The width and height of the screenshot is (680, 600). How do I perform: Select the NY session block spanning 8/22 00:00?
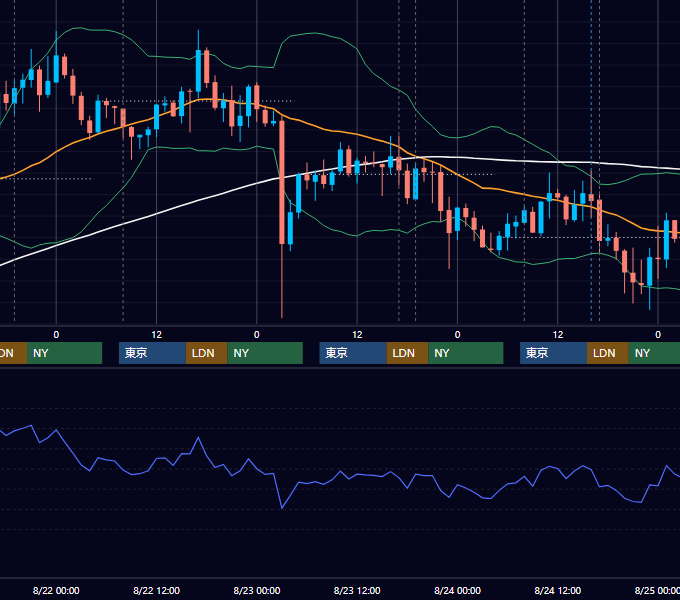click(64, 353)
